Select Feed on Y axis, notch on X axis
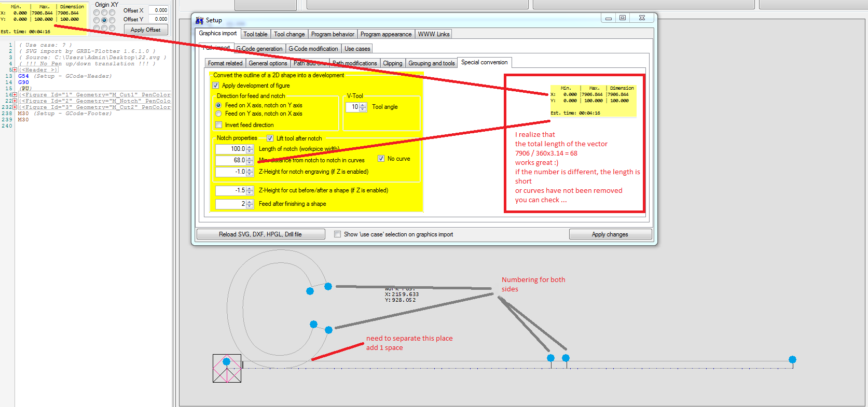Image resolution: width=868 pixels, height=407 pixels. click(218, 114)
